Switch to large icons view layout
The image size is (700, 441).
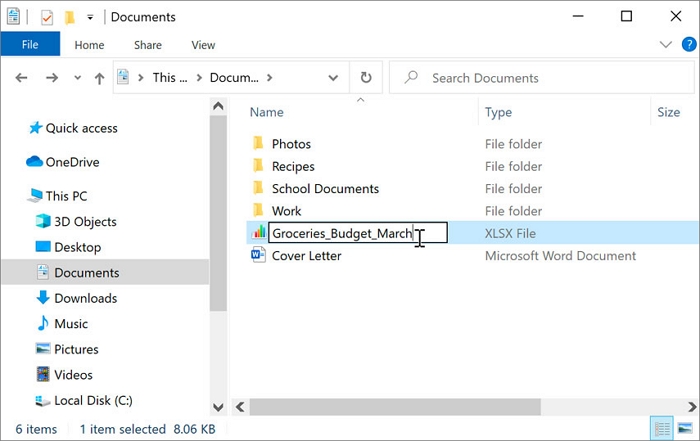[x=685, y=429]
